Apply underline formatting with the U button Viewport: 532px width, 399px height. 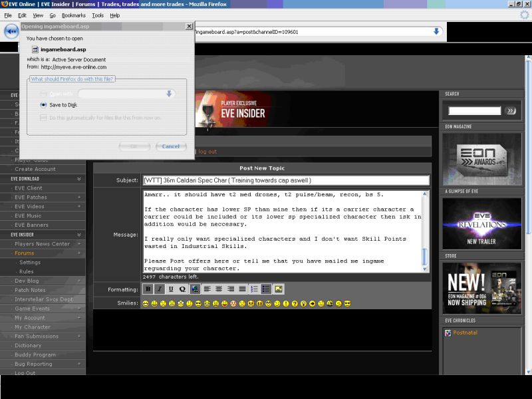pos(171,289)
